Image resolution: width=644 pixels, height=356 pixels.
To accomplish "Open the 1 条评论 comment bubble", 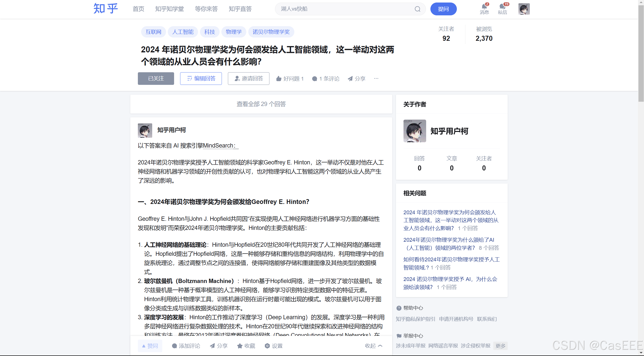I will 314,79.
